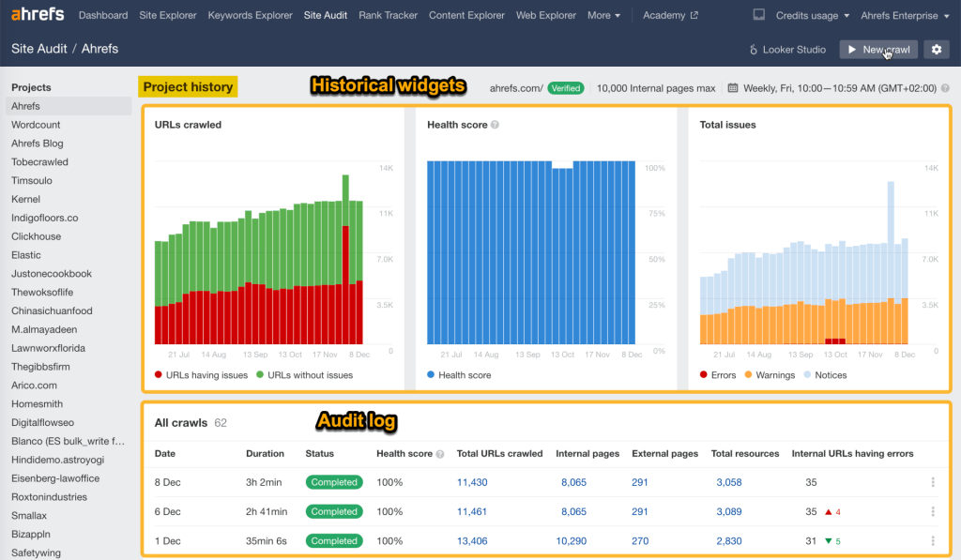Click the device icon next to Credits usage
Image resolution: width=961 pixels, height=560 pixels.
click(760, 14)
